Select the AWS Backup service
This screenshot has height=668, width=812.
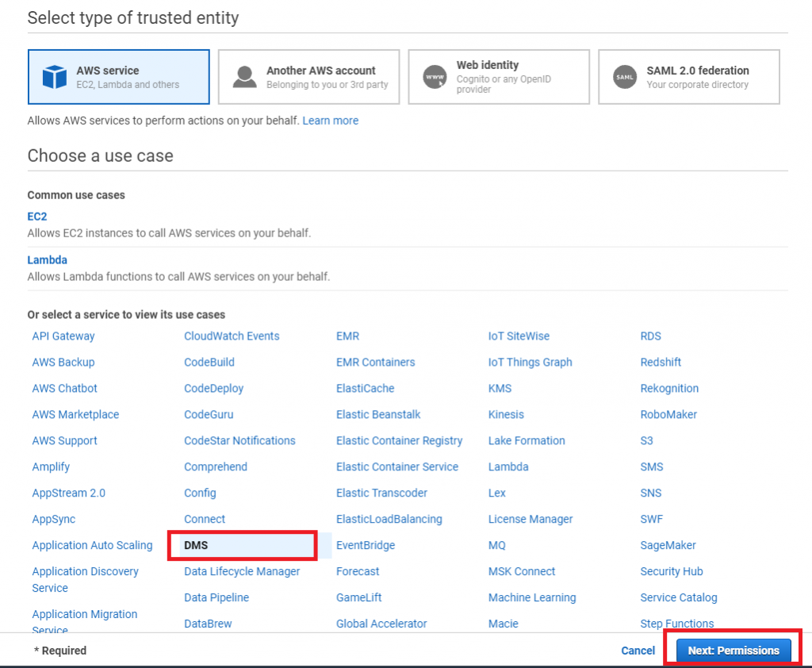point(63,362)
